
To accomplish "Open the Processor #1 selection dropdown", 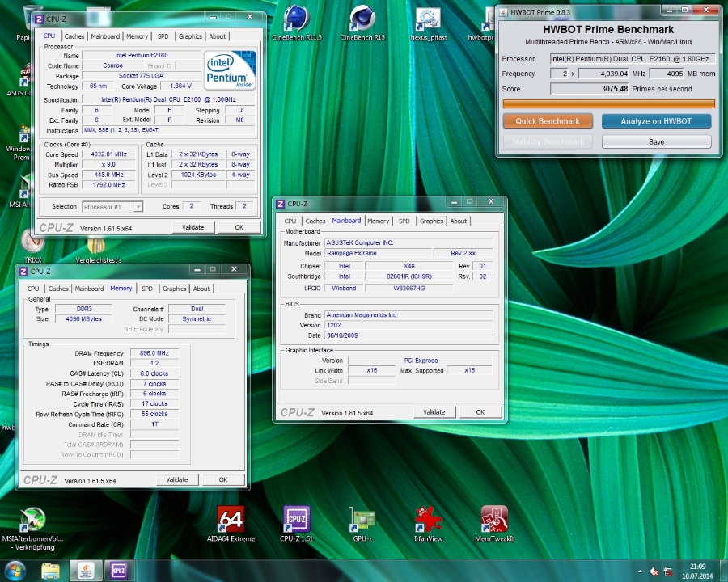I will (112, 207).
